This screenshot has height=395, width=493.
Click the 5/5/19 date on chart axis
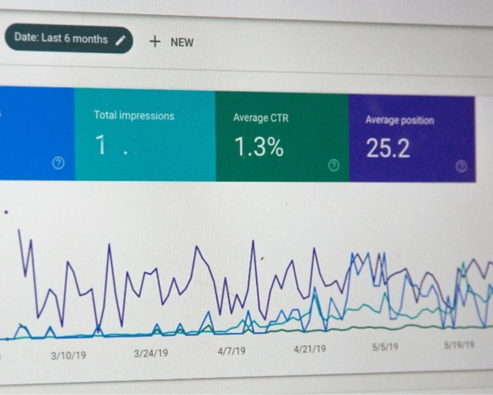385,347
